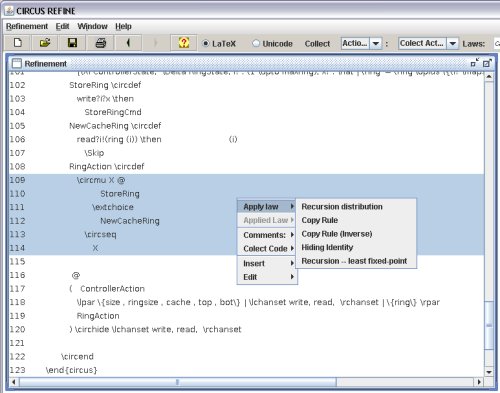This screenshot has height=393, width=500.
Task: Click line 117 'ControllerAction'
Action: pyautogui.click(x=112, y=289)
